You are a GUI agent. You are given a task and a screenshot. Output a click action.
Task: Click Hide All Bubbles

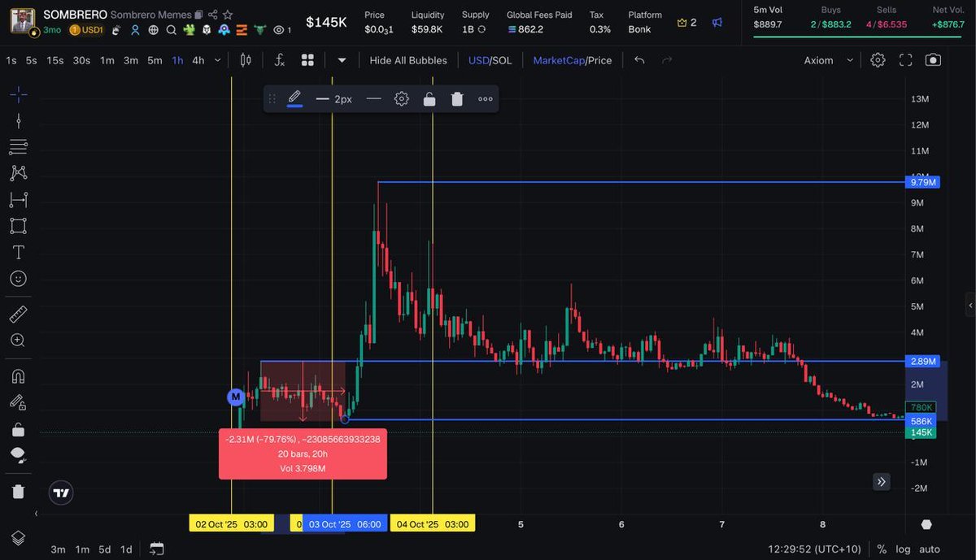click(408, 60)
